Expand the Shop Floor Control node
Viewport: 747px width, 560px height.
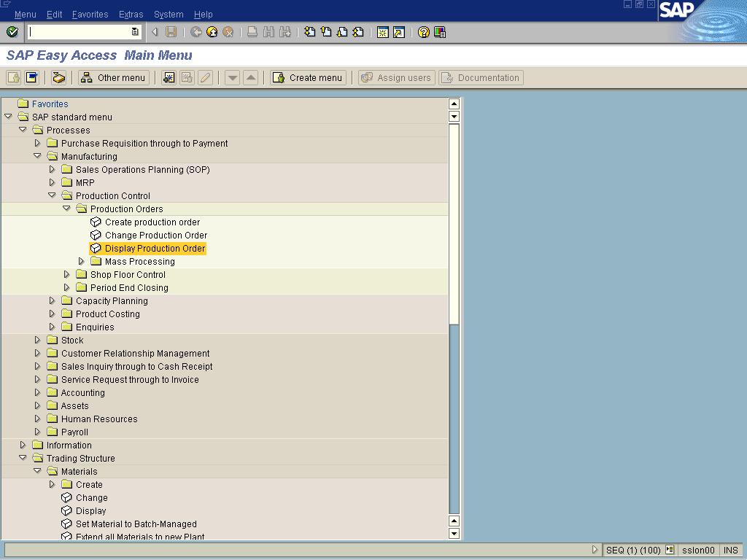(66, 275)
